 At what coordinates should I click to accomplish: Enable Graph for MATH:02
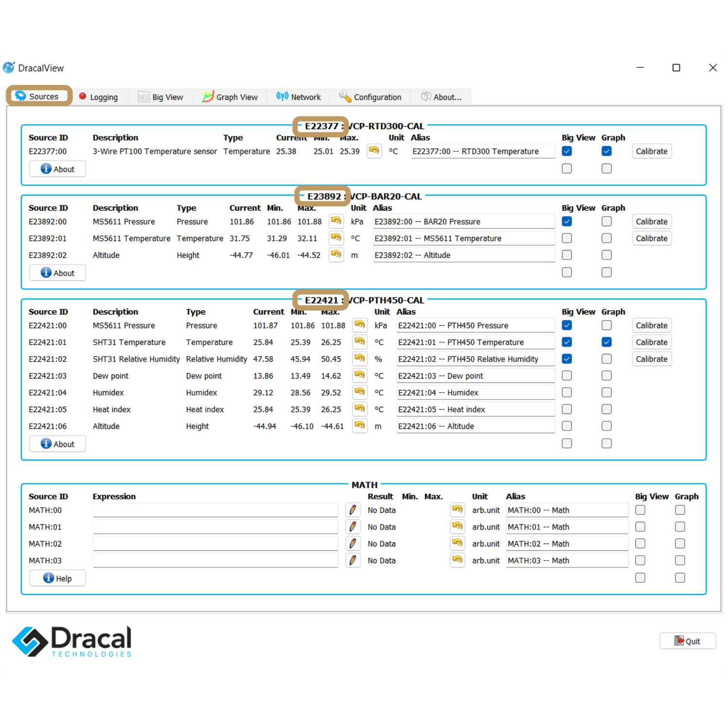(680, 544)
